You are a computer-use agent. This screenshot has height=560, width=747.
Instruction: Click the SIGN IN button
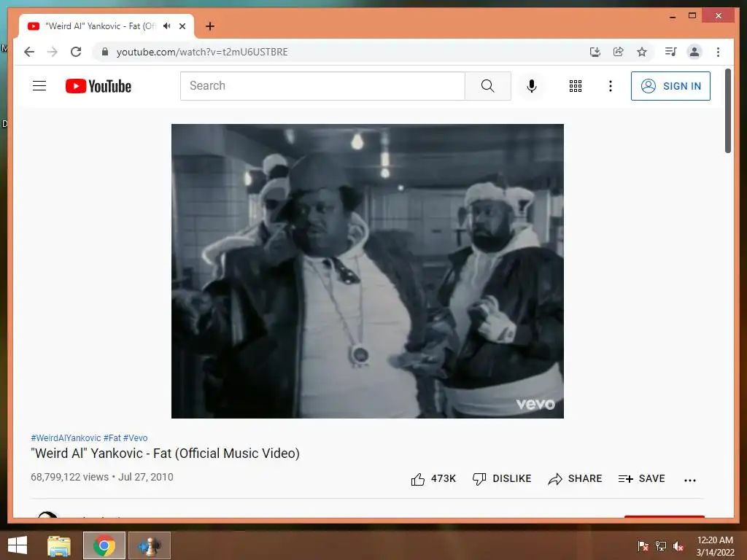tap(670, 86)
